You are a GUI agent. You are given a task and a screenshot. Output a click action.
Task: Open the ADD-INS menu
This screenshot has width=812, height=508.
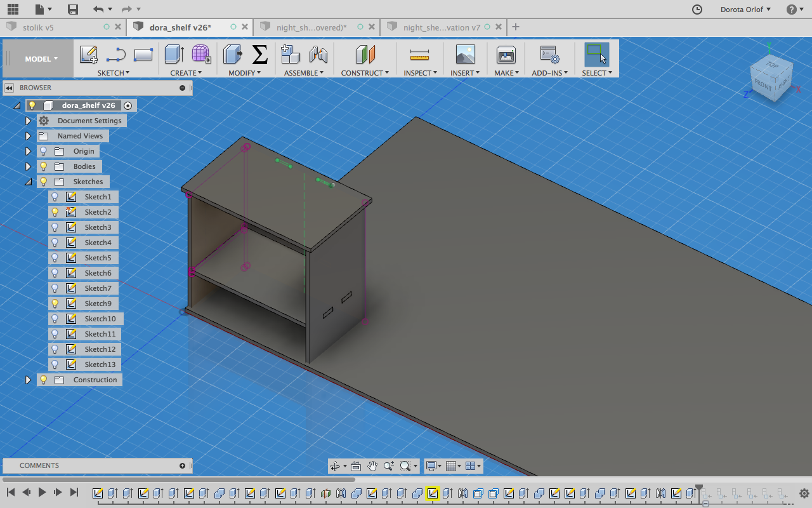(x=550, y=73)
